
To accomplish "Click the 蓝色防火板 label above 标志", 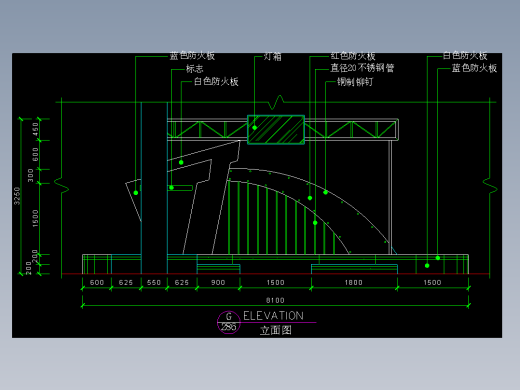I will 192,56.
